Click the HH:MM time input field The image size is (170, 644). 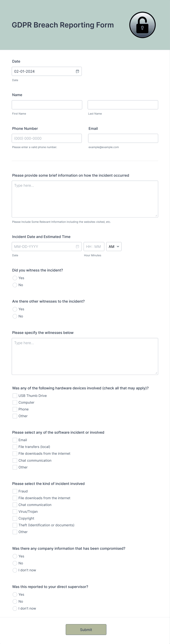[94, 247]
